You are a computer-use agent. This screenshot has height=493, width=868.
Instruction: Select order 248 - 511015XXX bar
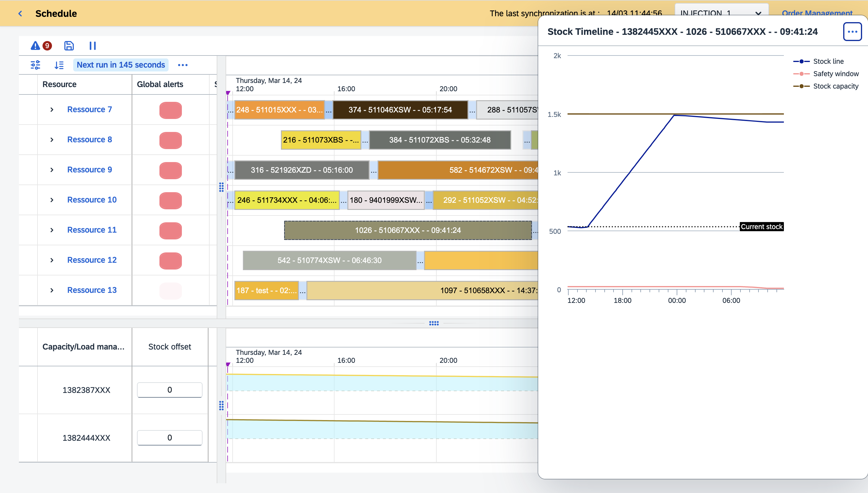pos(279,110)
